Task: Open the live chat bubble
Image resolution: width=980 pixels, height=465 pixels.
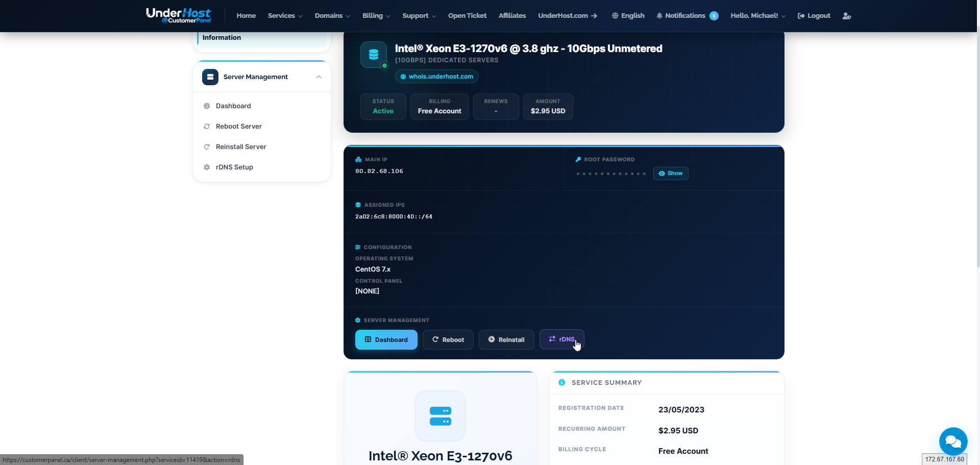Action: tap(953, 442)
